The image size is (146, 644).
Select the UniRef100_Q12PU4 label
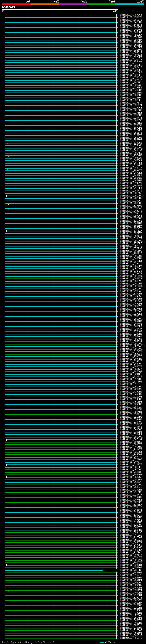(131, 595)
